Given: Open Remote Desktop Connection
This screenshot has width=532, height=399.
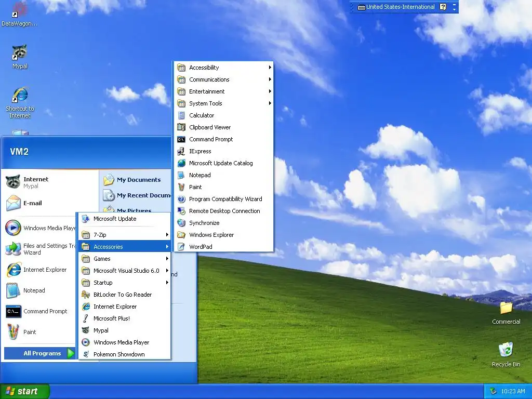Looking at the screenshot, I should (x=223, y=211).
